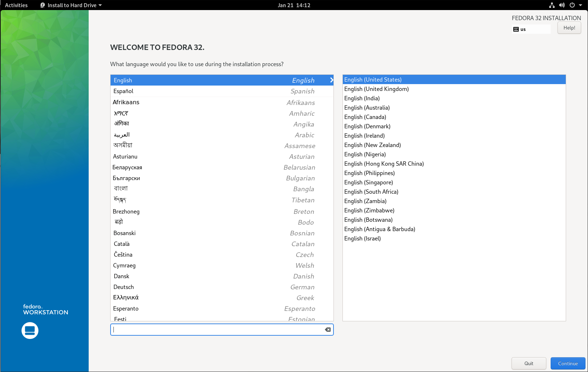Expand the system menu dropdown arrow
588x372 pixels.
[x=580, y=5]
